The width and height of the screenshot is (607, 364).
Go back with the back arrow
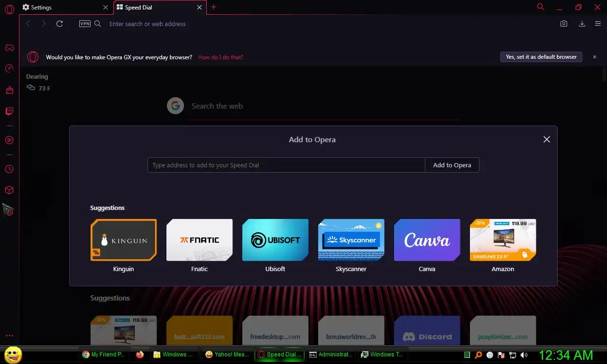click(x=28, y=24)
